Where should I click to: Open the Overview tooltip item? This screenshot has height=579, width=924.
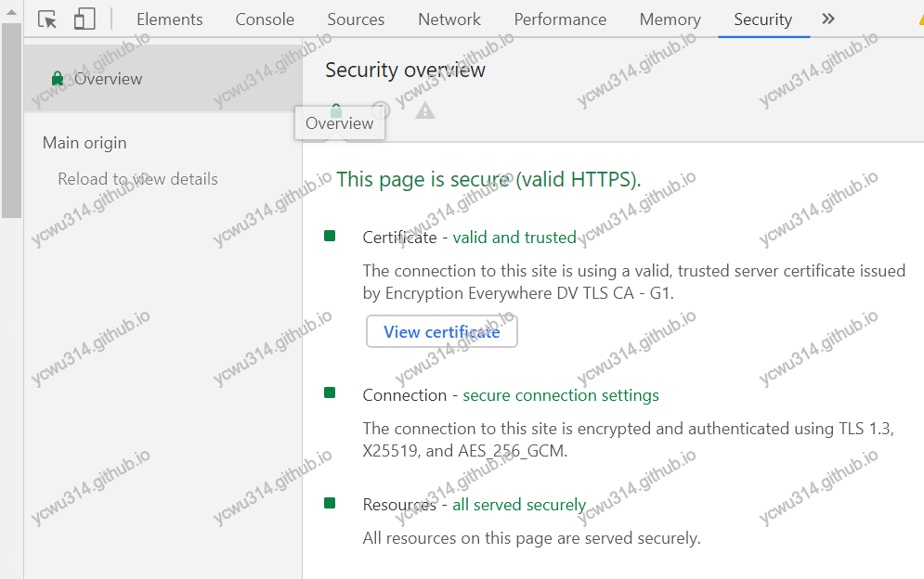click(339, 122)
